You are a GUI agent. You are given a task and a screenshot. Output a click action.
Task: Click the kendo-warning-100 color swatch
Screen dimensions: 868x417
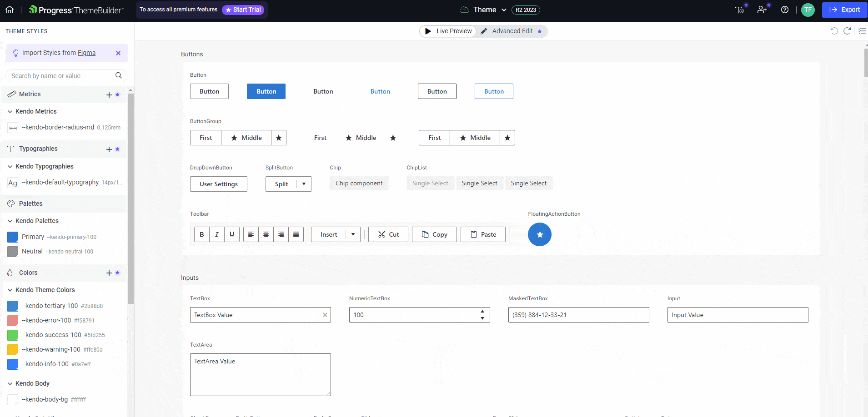click(13, 350)
